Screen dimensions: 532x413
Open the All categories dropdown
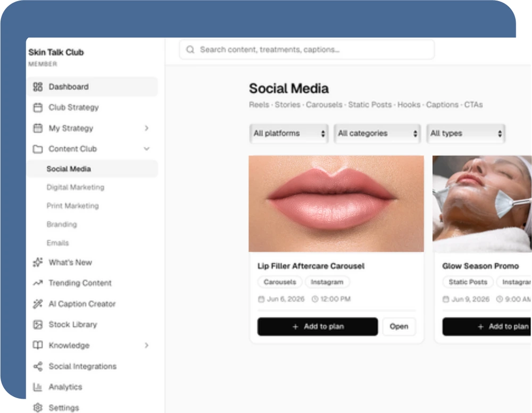coord(377,133)
